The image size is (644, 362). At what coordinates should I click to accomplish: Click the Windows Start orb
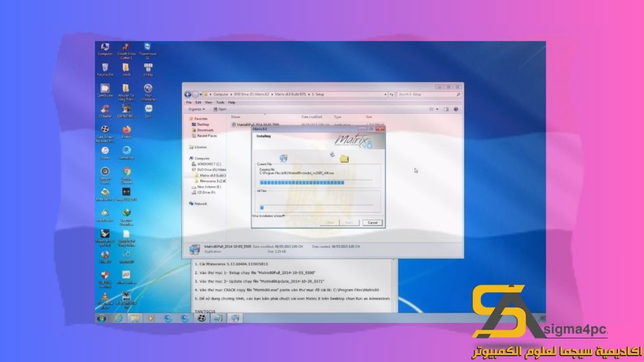point(102,318)
